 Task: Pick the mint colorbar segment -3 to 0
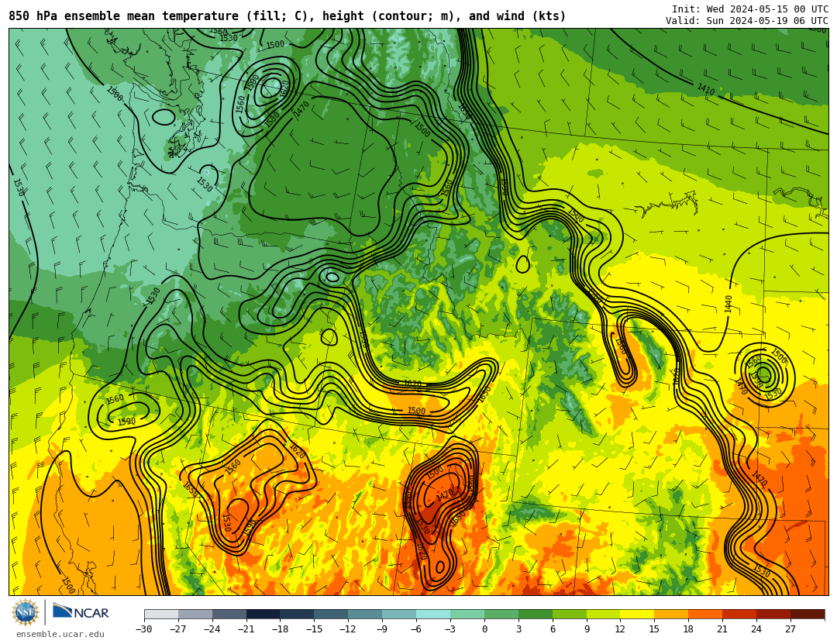467,614
